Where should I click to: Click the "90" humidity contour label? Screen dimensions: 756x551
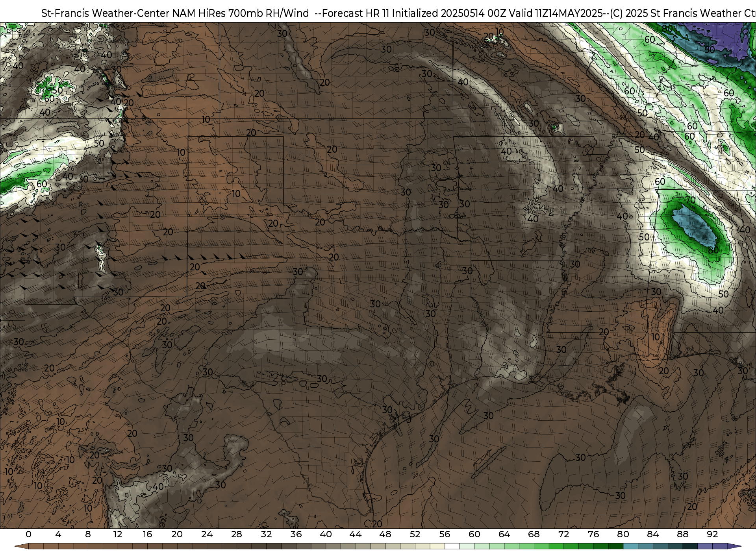[x=710, y=50]
